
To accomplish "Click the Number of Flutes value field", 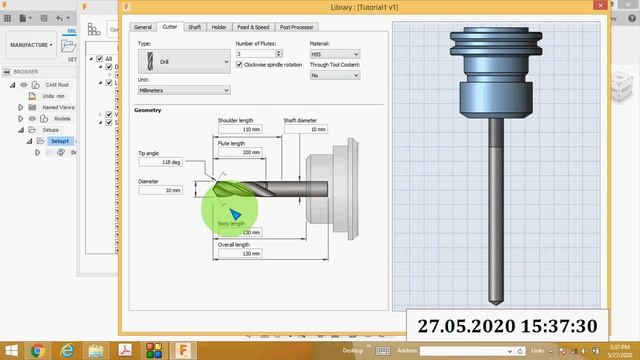I will click(x=256, y=53).
